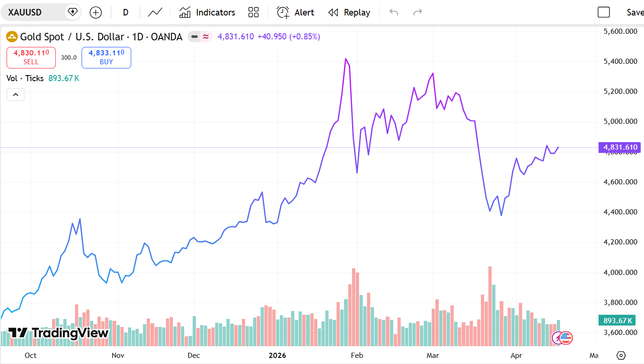Screen dimensions: 644x364
Task: Click the blue BUY price button
Action: (x=106, y=57)
